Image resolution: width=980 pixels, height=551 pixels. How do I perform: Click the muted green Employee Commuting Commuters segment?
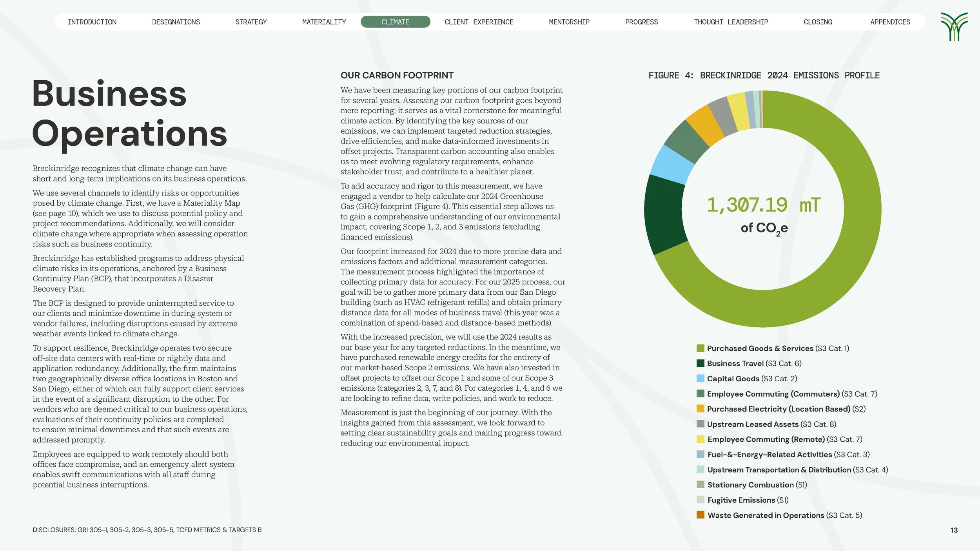[687, 142]
